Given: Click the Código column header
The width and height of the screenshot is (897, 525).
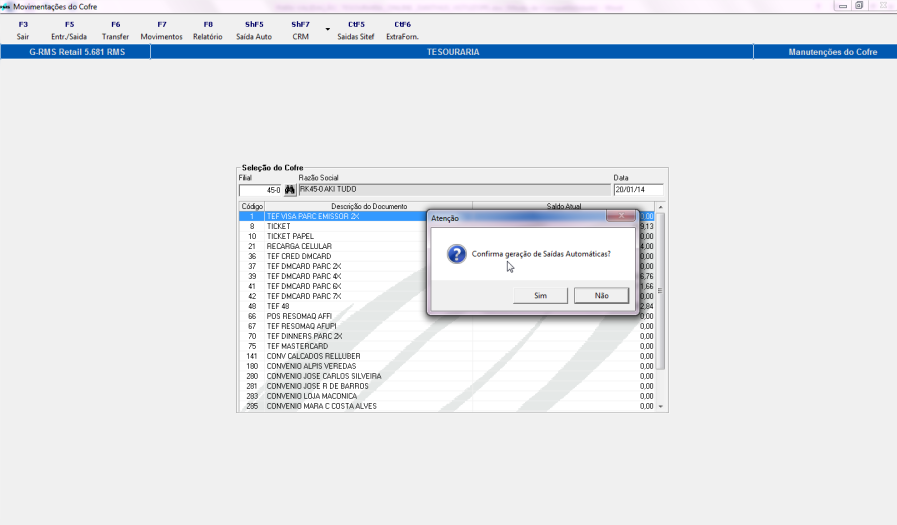Looking at the screenshot, I should 252,206.
